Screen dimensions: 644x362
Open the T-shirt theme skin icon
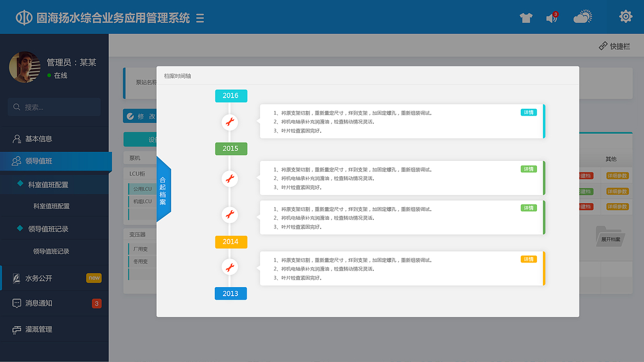(x=526, y=18)
